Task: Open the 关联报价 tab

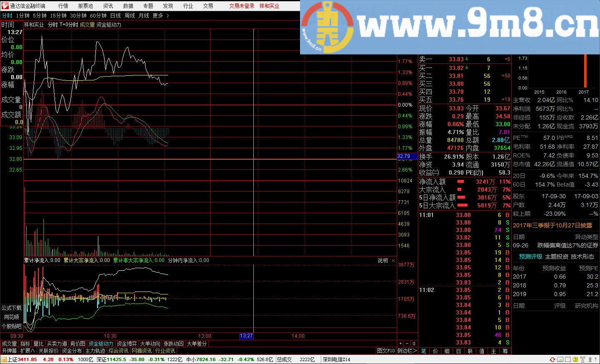Action: (x=49, y=351)
